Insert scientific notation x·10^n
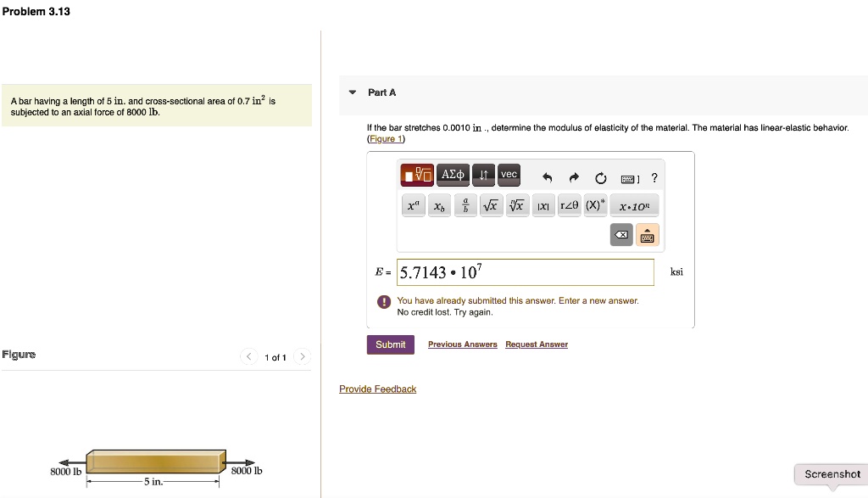 634,204
